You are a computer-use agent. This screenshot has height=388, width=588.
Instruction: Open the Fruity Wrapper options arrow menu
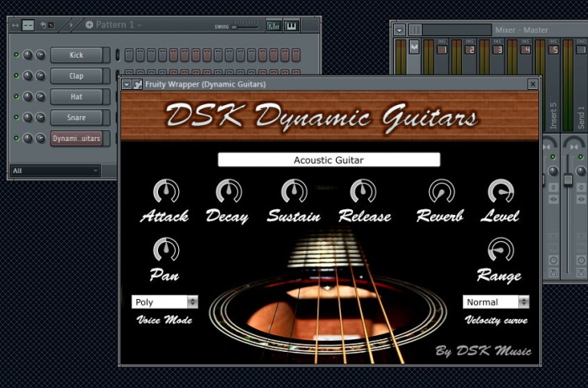(x=126, y=84)
